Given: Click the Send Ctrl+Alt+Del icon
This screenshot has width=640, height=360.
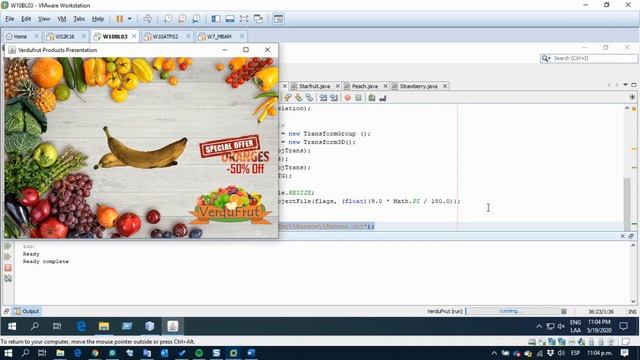Looking at the screenshot, I should [147, 19].
